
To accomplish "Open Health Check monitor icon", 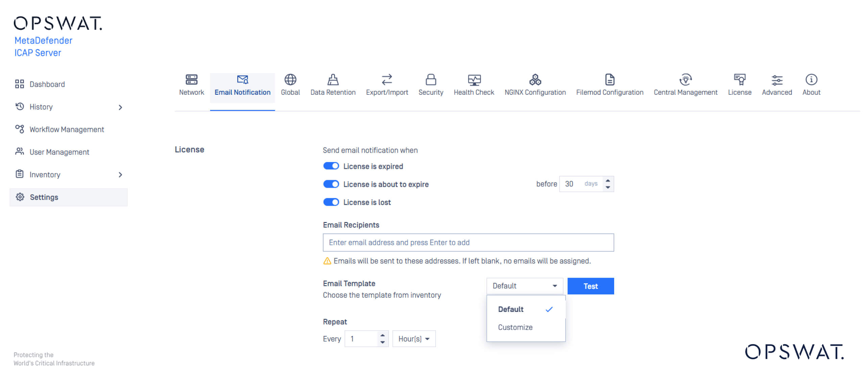I will tap(474, 80).
